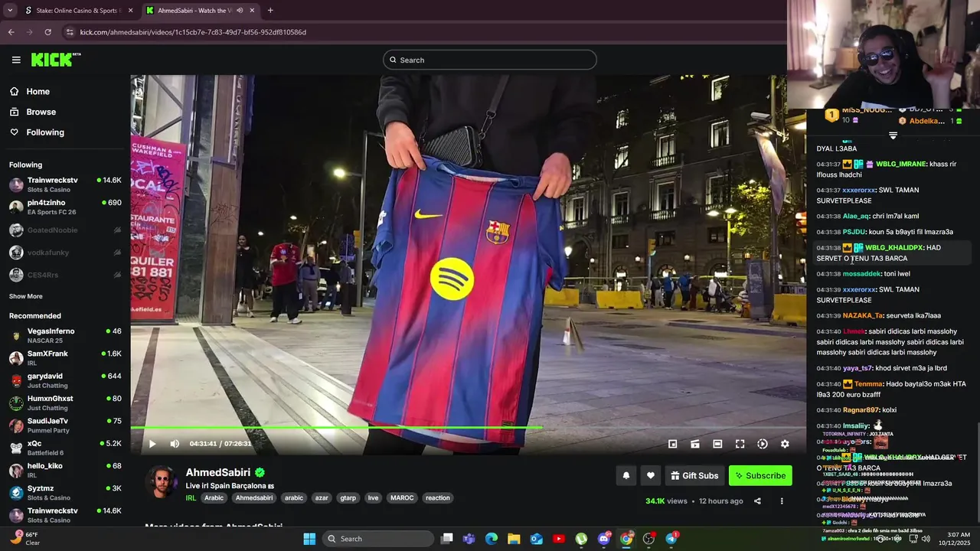Click the IRL category link

(x=191, y=497)
